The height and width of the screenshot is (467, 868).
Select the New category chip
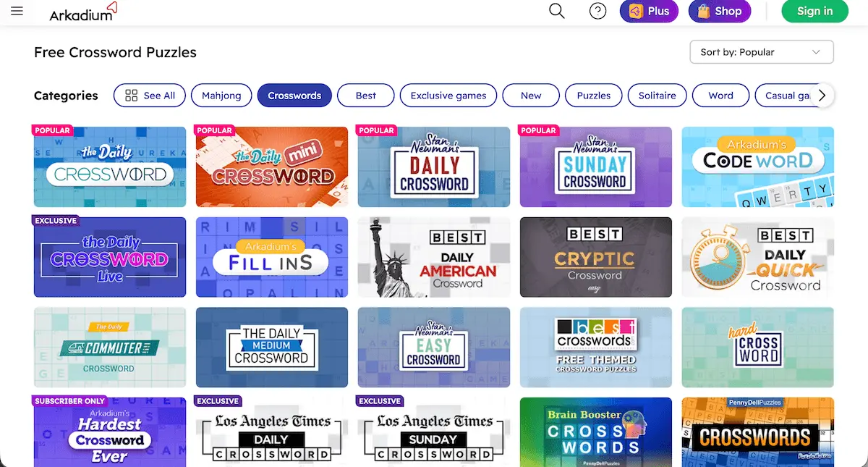tap(531, 96)
